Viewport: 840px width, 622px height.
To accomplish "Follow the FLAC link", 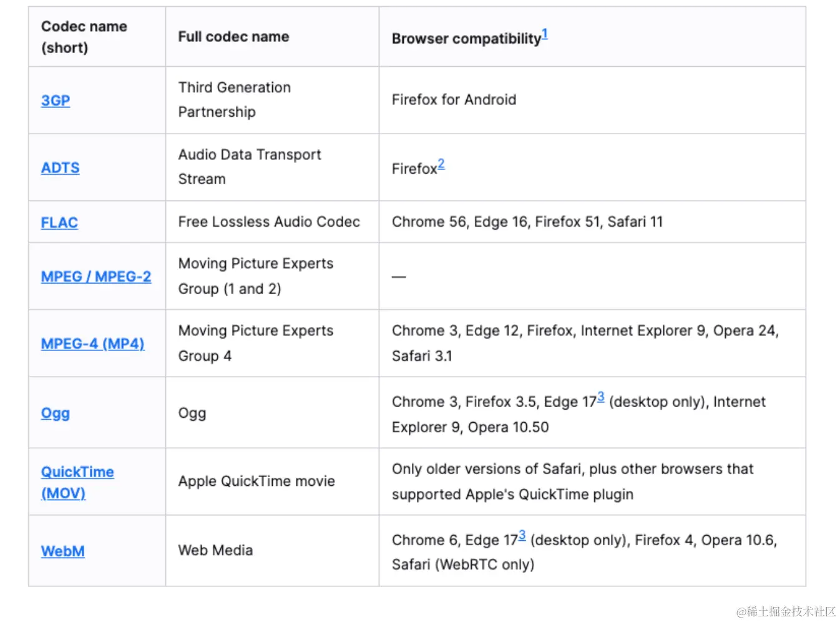I will pyautogui.click(x=59, y=223).
